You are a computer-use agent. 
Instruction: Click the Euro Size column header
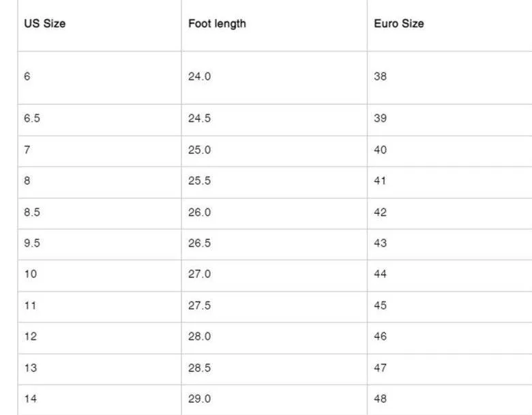[399, 23]
